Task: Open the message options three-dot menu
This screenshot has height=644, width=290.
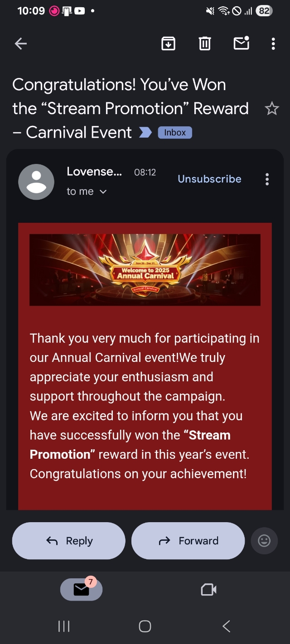Action: click(x=267, y=179)
